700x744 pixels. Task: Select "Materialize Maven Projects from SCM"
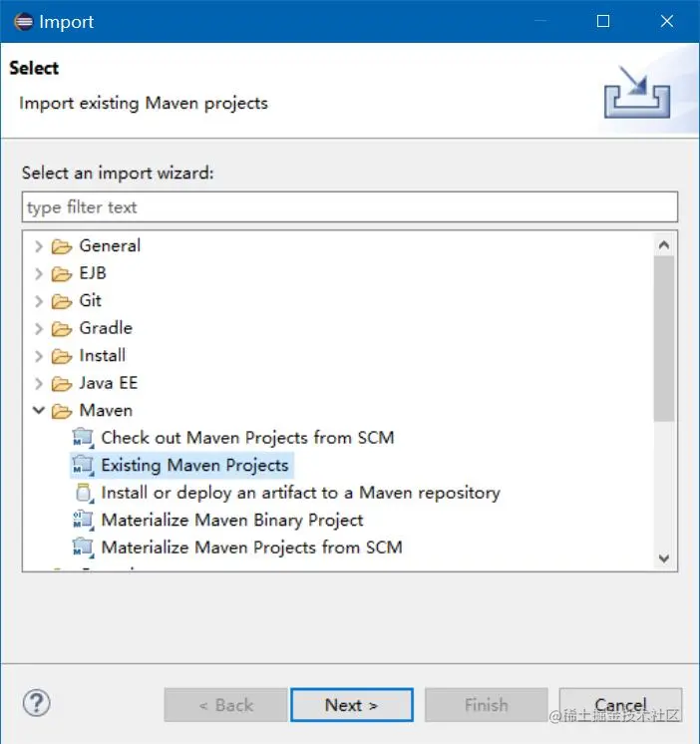252,548
